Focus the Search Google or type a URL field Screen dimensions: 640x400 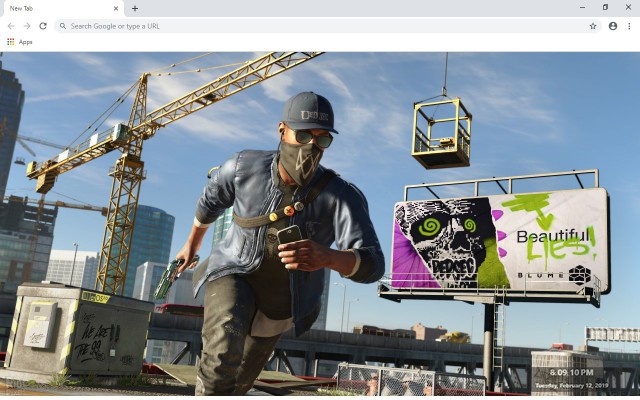tap(328, 26)
